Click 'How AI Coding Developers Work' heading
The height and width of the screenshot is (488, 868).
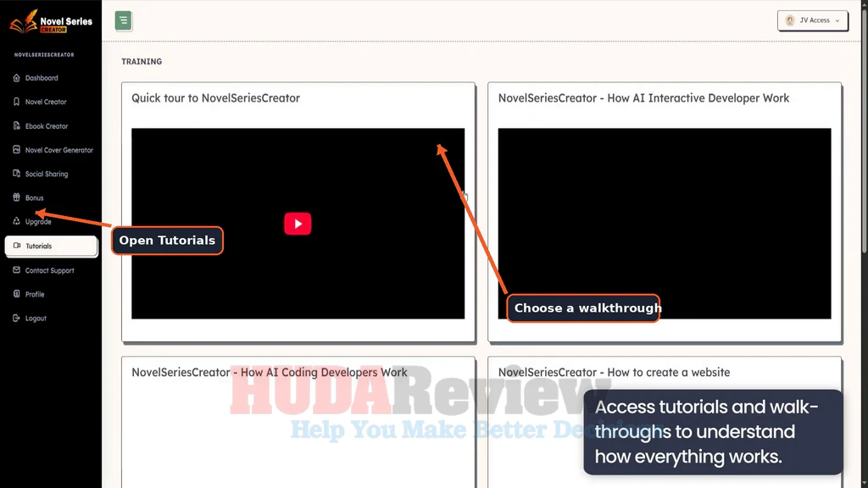click(x=269, y=373)
